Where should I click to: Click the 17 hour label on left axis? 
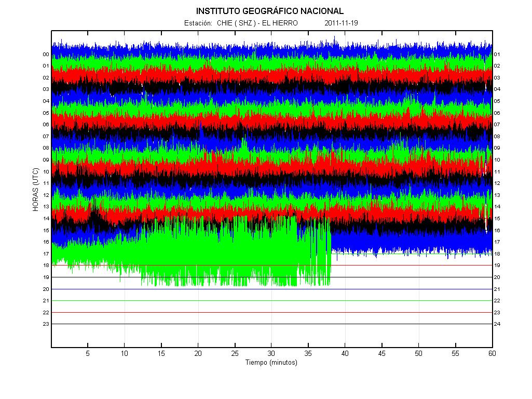(46, 254)
